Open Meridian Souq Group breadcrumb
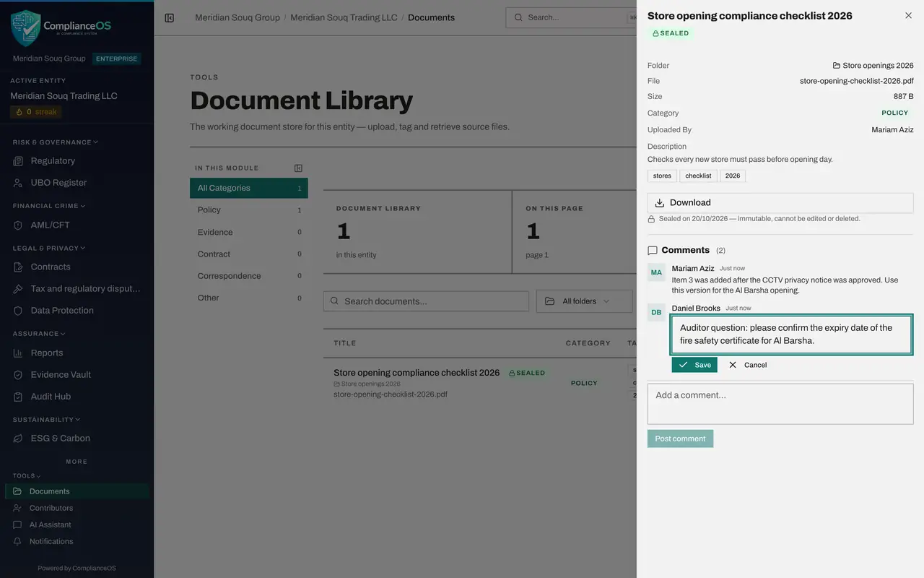Screen dimensions: 924x578 click(237, 17)
